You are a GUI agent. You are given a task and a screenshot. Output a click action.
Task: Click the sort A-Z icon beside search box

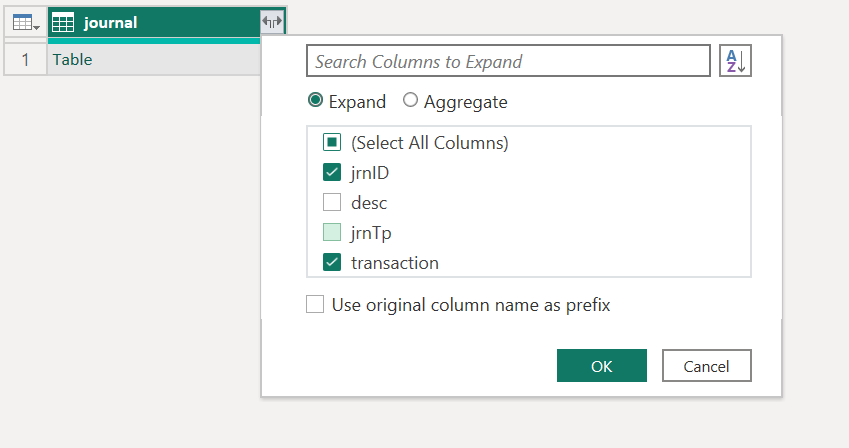(x=735, y=61)
